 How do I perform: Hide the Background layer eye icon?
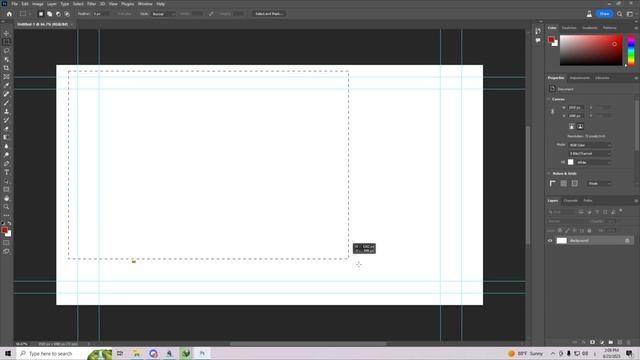550,241
